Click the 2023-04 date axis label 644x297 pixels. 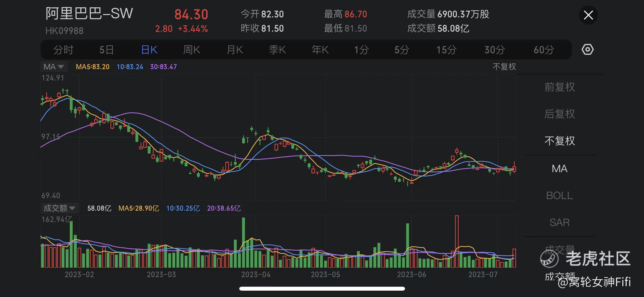256,275
